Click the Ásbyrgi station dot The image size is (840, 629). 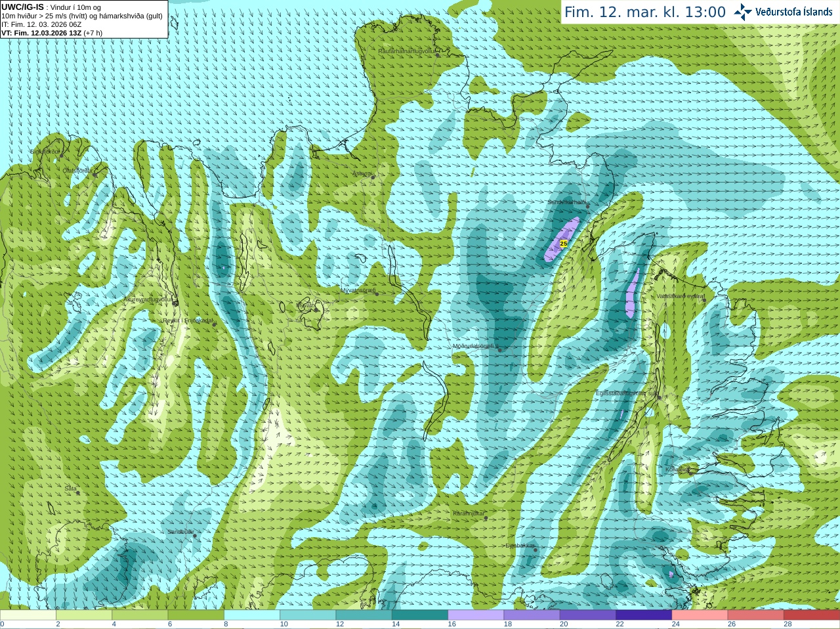coord(372,177)
